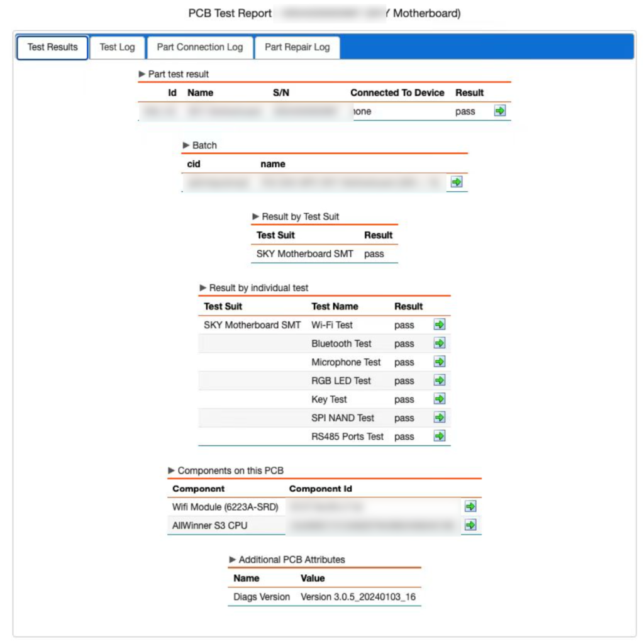
Task: Click 'Bluetooth Test' test name
Action: pyautogui.click(x=341, y=343)
